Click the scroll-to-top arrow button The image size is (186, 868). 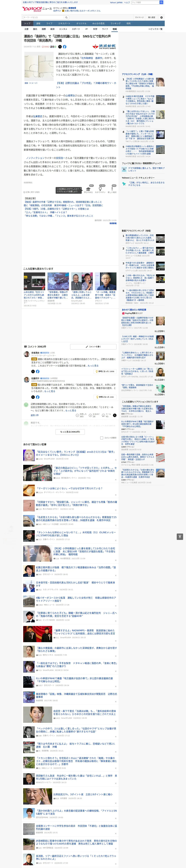point(180,536)
